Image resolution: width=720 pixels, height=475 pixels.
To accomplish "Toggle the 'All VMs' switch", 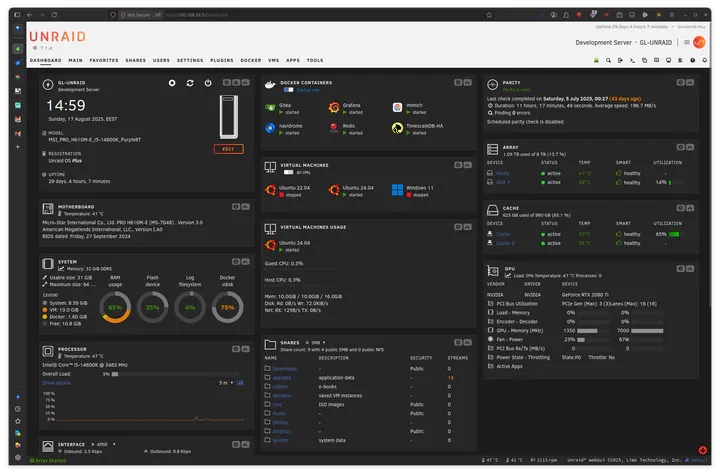I will 288,173.
